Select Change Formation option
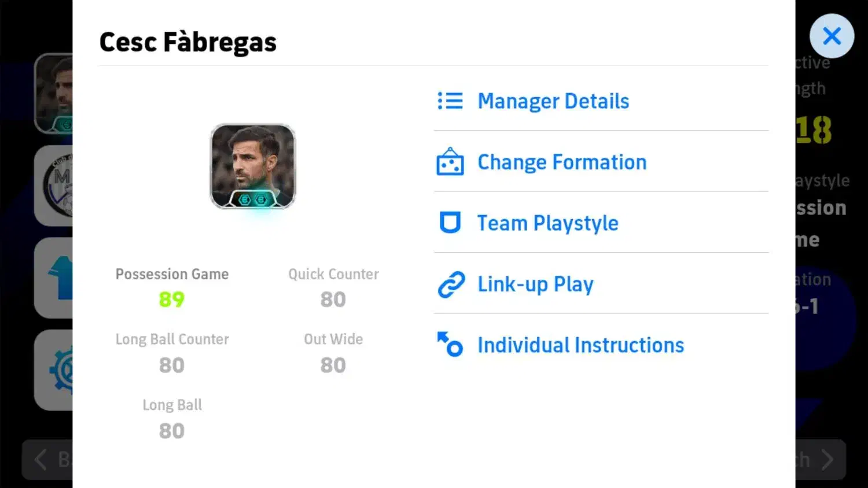 pyautogui.click(x=562, y=162)
